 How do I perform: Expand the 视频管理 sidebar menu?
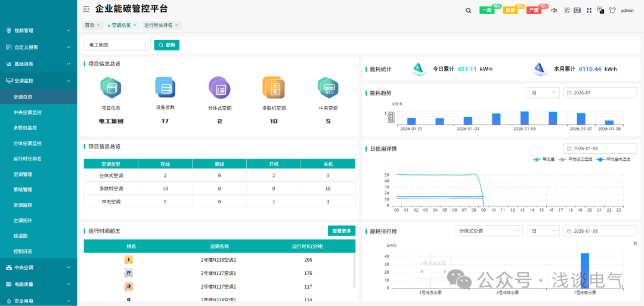coord(38,30)
